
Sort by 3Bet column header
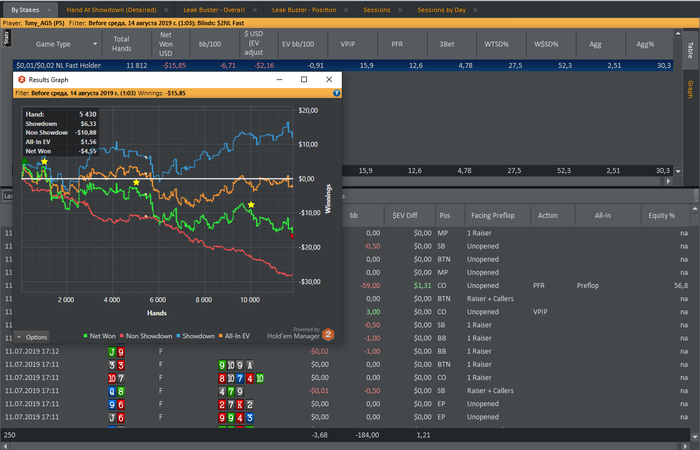(447, 44)
